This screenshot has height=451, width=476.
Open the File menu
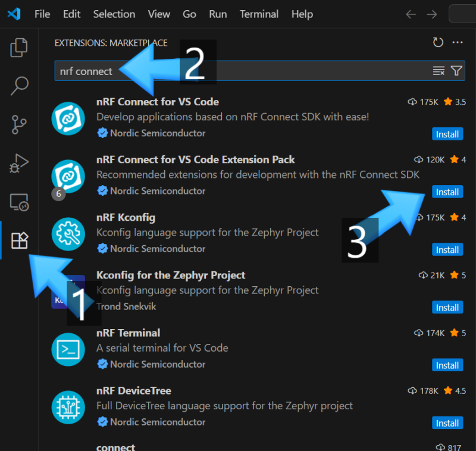[42, 14]
